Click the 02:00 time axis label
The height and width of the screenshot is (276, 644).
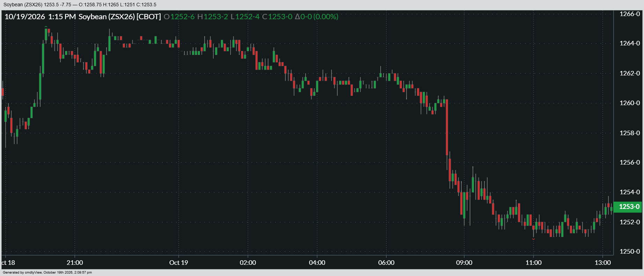tap(248, 263)
